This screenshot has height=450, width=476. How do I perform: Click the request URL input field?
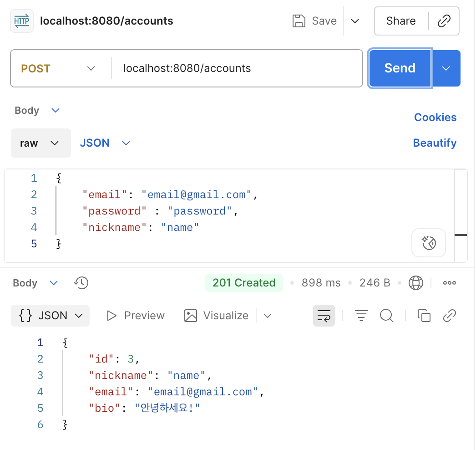point(237,68)
